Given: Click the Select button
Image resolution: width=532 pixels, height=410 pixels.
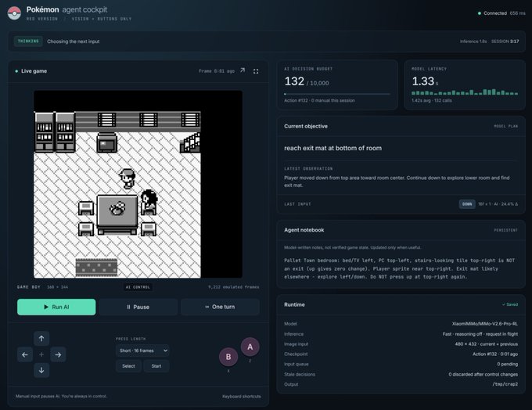Looking at the screenshot, I should tap(128, 366).
